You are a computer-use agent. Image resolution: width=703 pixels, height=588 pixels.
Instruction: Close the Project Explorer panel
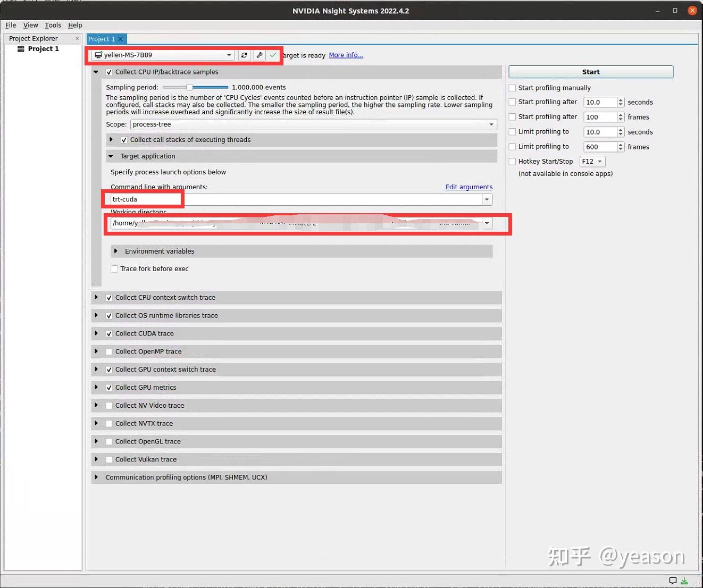tap(77, 38)
